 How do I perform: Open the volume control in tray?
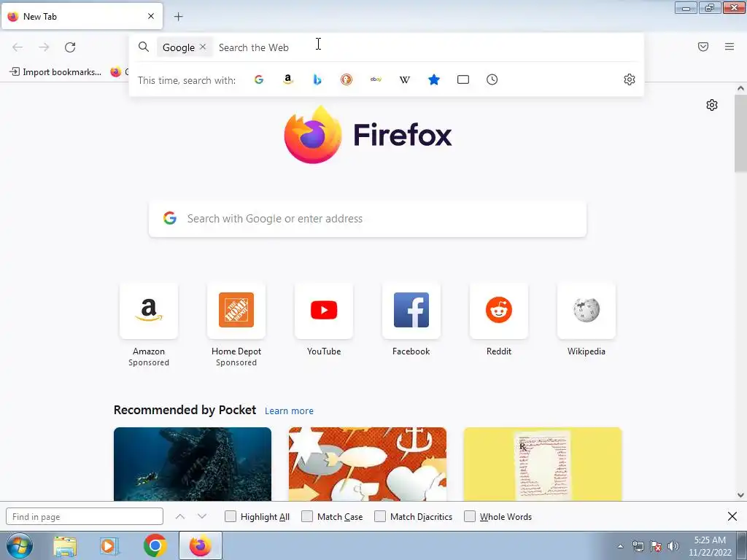[x=673, y=546]
